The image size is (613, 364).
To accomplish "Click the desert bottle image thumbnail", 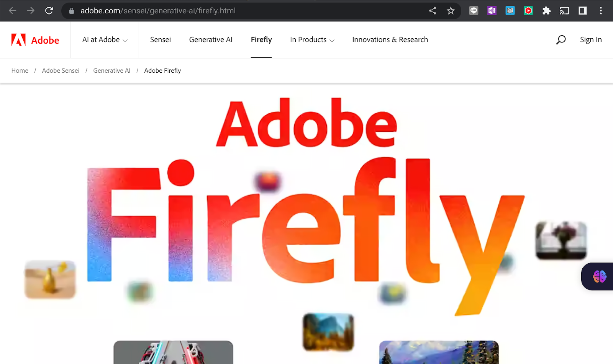I will (x=50, y=280).
